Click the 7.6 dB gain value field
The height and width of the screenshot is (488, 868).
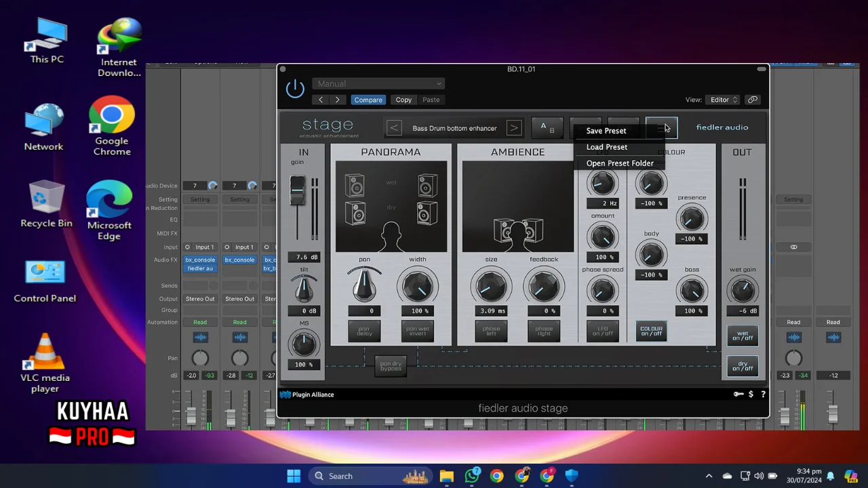click(x=304, y=257)
